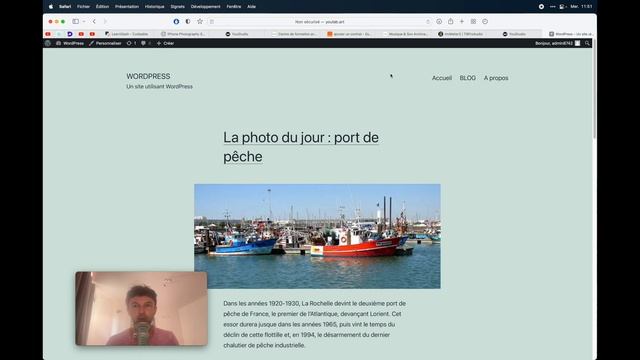Screen dimensions: 640x360
Task: Select the WordPress site tab at right
Action: [x=570, y=34]
